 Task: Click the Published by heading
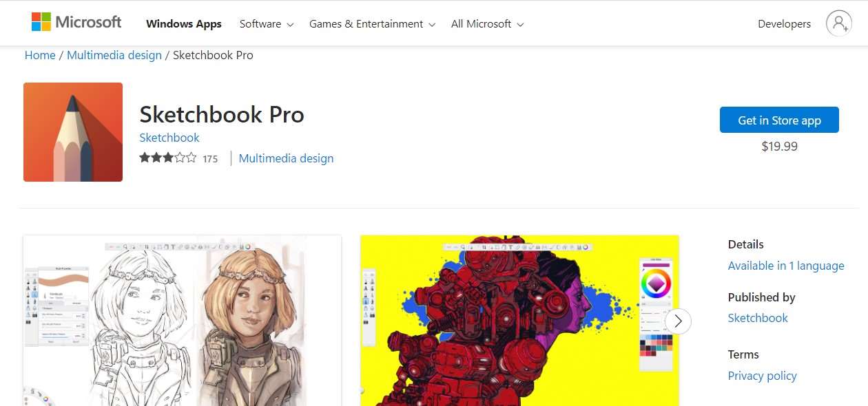[762, 297]
